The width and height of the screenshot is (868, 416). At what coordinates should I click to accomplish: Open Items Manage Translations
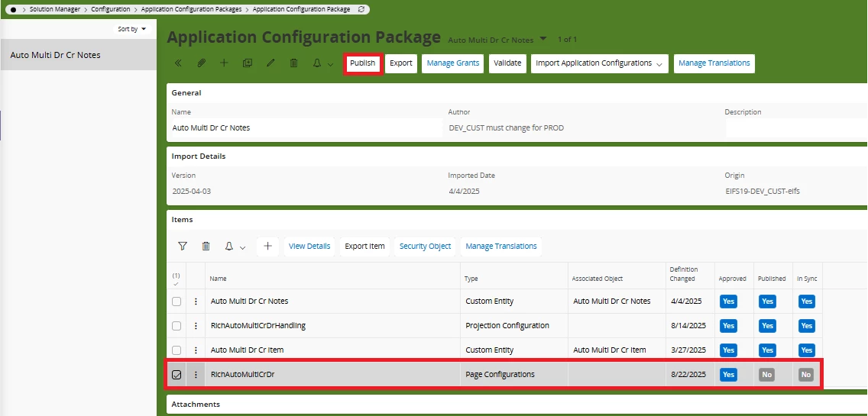pos(501,247)
